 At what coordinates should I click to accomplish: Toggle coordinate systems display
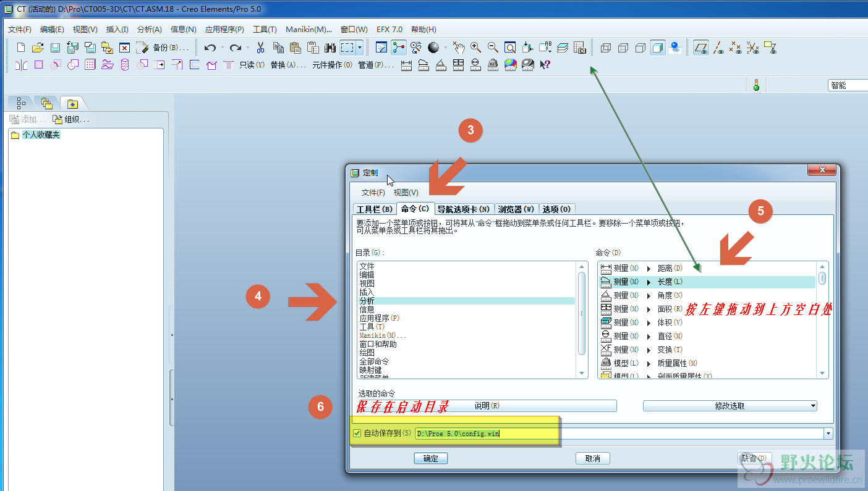coord(753,48)
